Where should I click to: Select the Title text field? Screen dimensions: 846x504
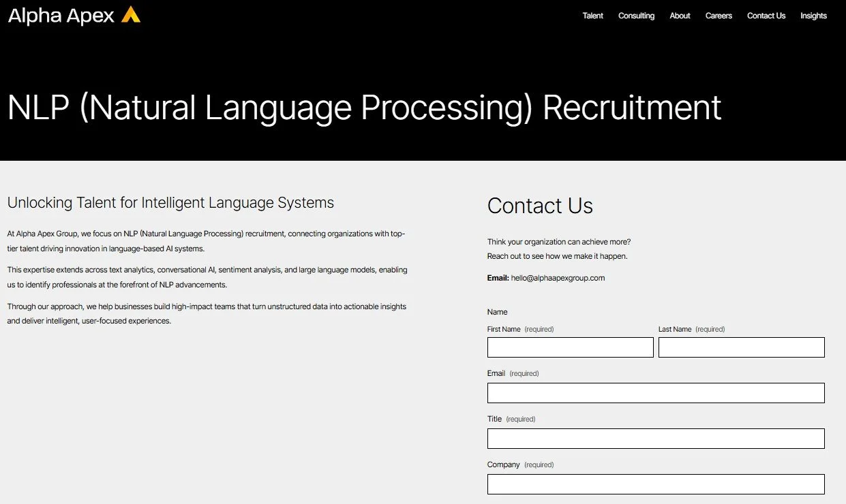[x=656, y=439]
